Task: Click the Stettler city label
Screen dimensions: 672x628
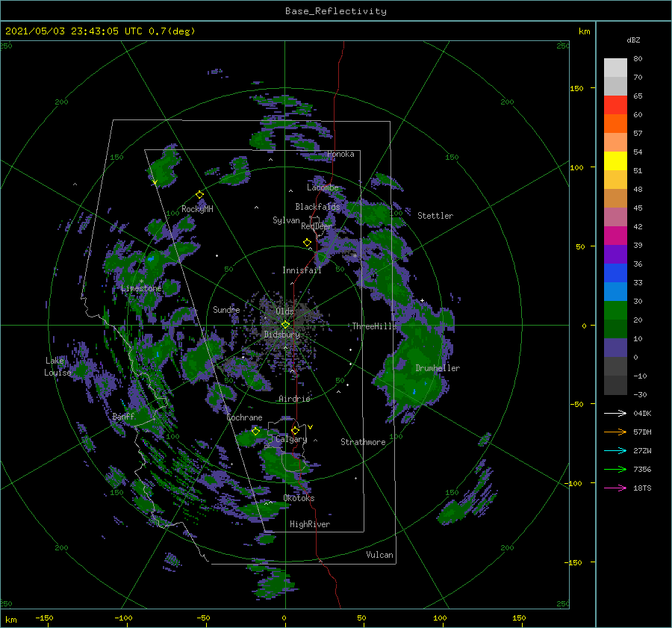Action: [435, 216]
